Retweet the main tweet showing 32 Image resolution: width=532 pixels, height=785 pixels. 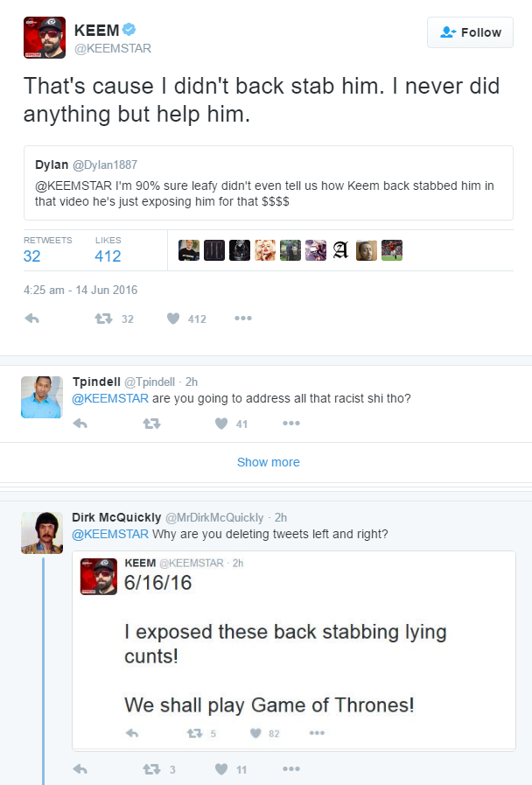pyautogui.click(x=104, y=319)
